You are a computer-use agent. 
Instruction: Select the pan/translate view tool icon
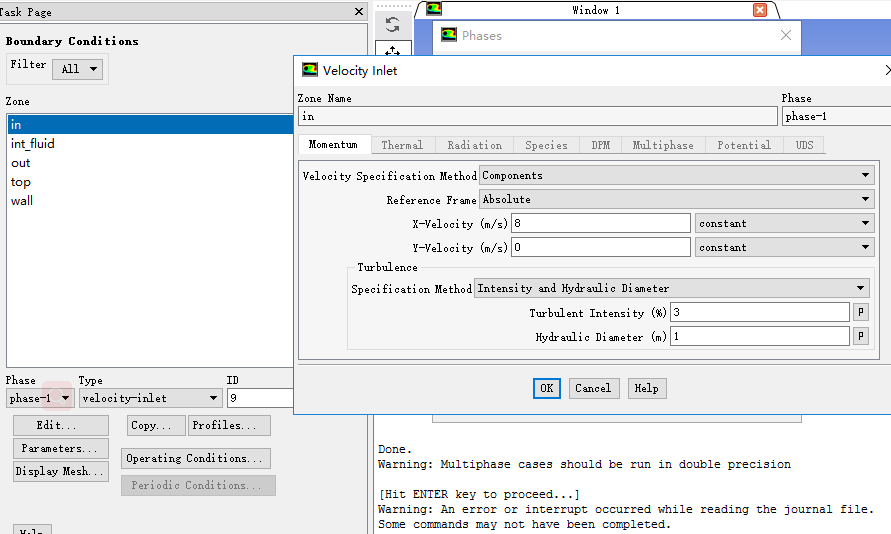[392, 52]
